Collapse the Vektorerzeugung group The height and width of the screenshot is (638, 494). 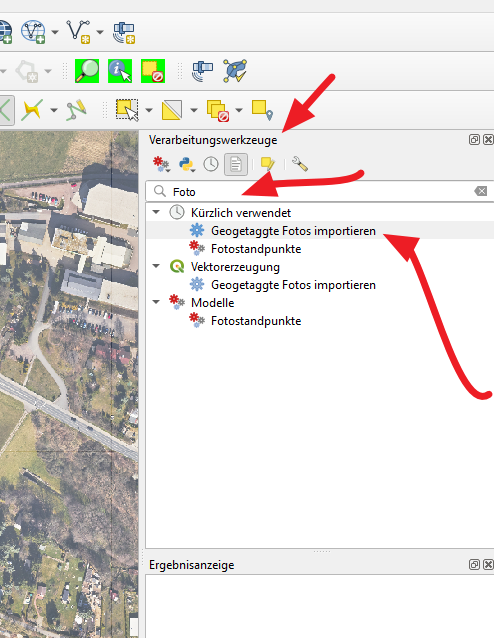pos(156,266)
